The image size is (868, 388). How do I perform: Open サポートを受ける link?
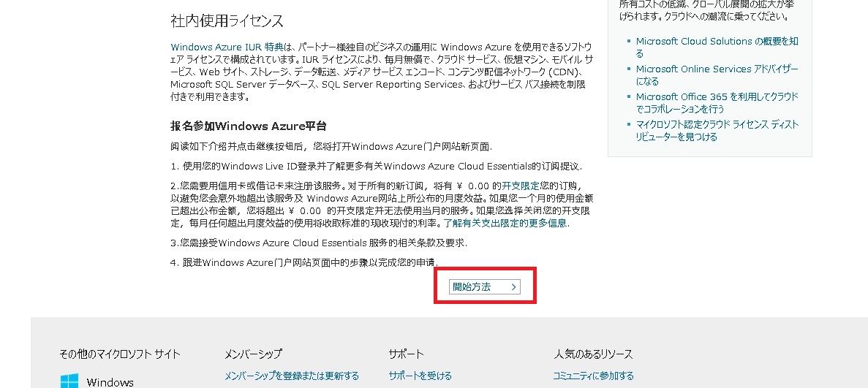(x=420, y=376)
